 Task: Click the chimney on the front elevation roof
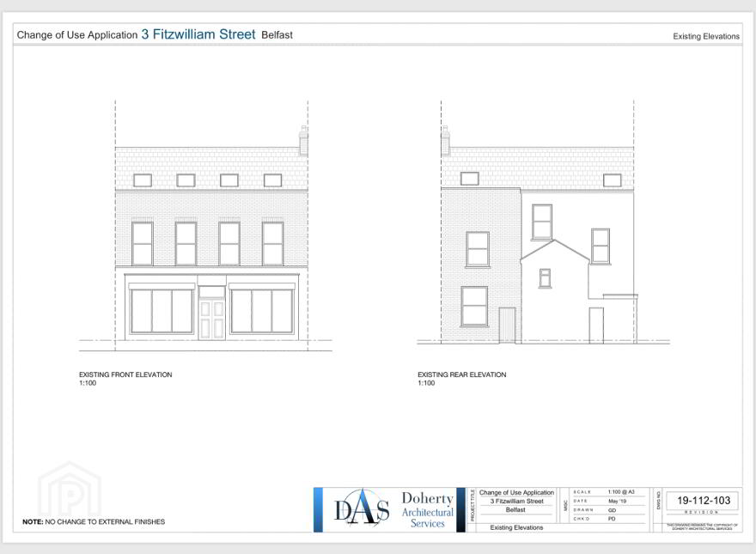pos(304,140)
